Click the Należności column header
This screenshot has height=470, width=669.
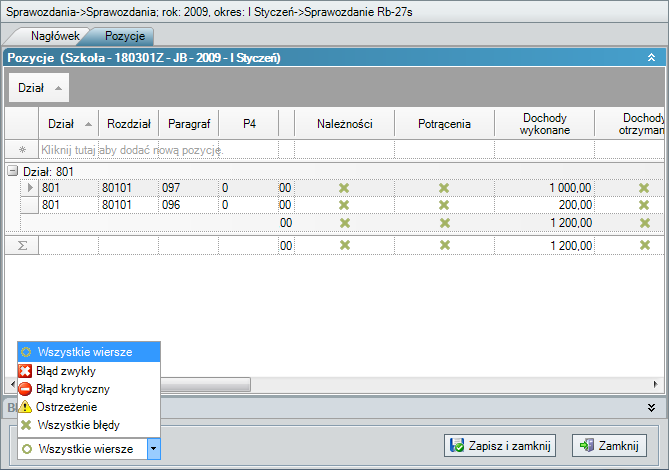point(344,124)
